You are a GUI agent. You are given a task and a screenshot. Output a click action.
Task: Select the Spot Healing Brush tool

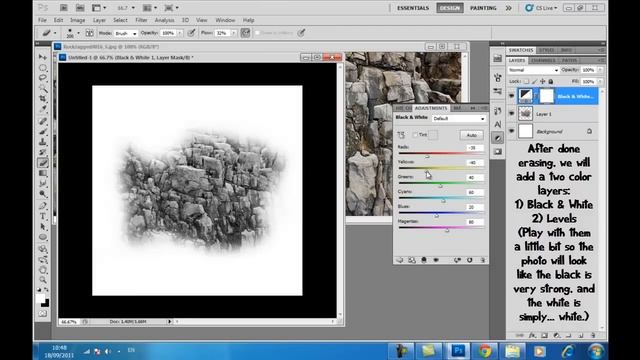tap(43, 121)
